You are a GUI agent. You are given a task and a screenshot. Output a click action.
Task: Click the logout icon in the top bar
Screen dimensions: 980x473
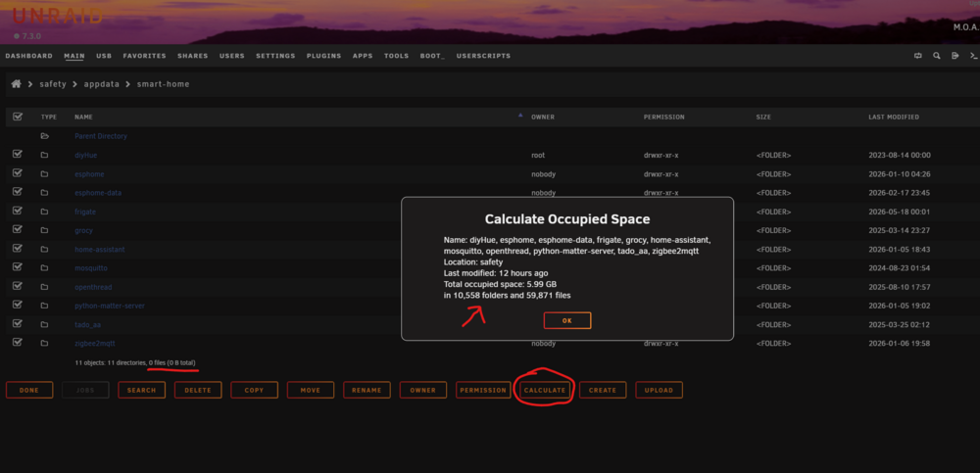click(x=955, y=56)
